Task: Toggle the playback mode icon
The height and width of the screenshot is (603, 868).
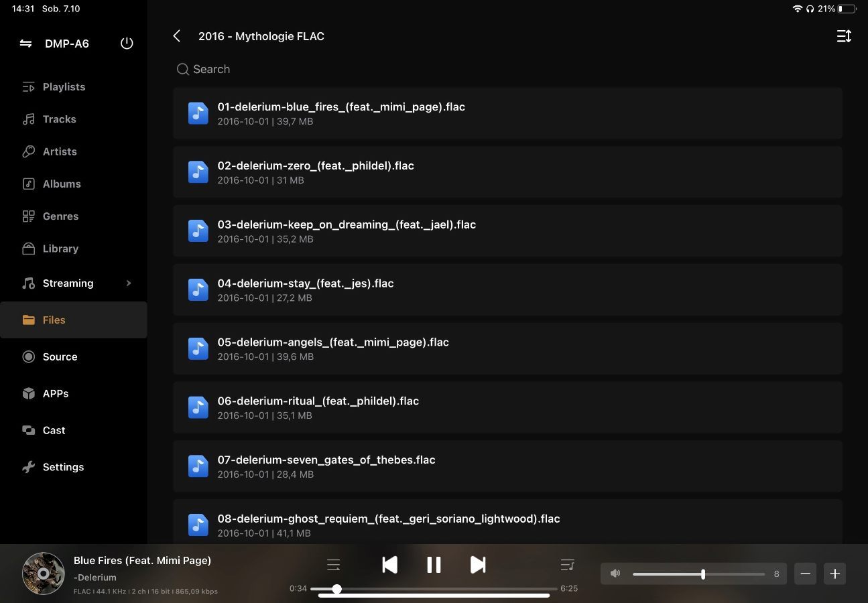Action: [334, 565]
